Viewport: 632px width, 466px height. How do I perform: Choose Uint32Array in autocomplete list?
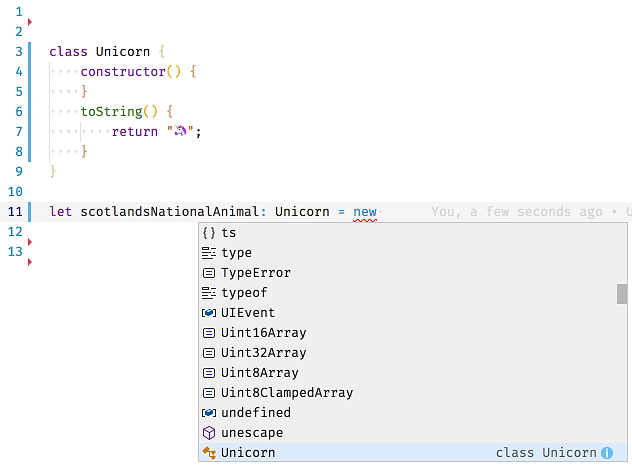pyautogui.click(x=264, y=353)
